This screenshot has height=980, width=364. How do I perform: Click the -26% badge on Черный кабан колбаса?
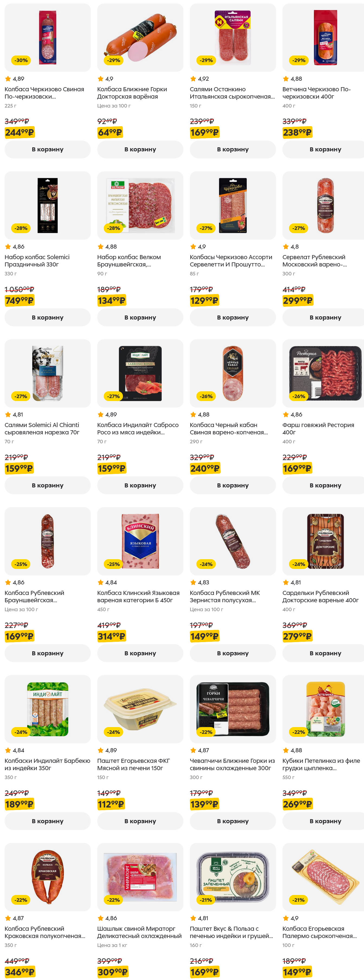pyautogui.click(x=206, y=396)
